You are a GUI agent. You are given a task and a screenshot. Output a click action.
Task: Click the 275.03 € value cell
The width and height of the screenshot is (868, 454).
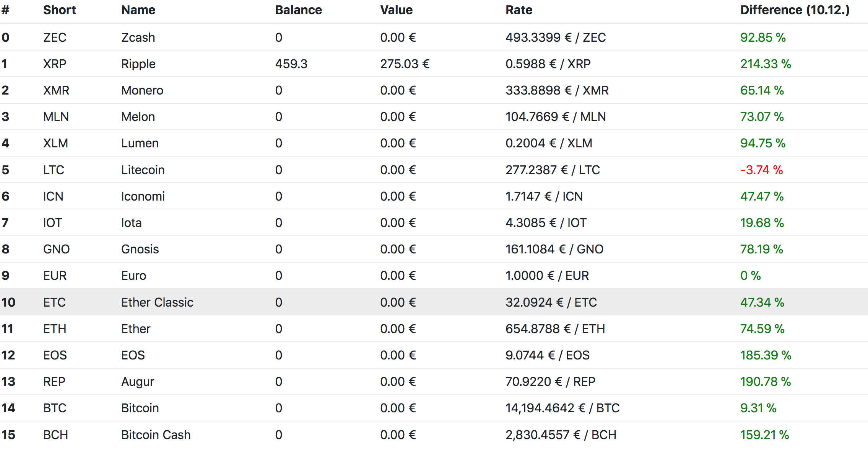point(405,64)
